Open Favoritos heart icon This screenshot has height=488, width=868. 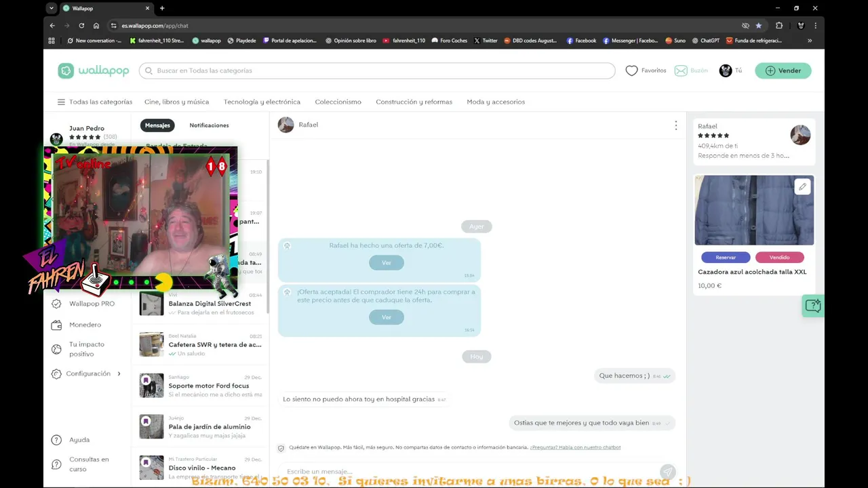click(x=631, y=70)
